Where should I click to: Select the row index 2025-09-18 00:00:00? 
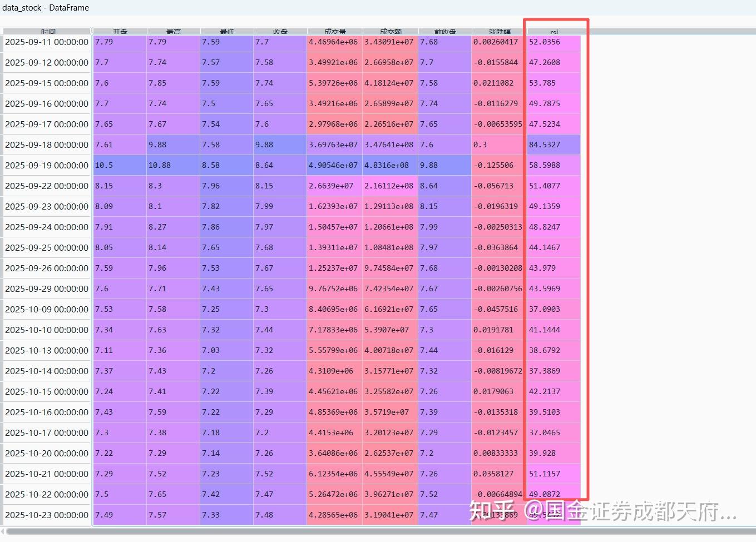click(x=47, y=145)
